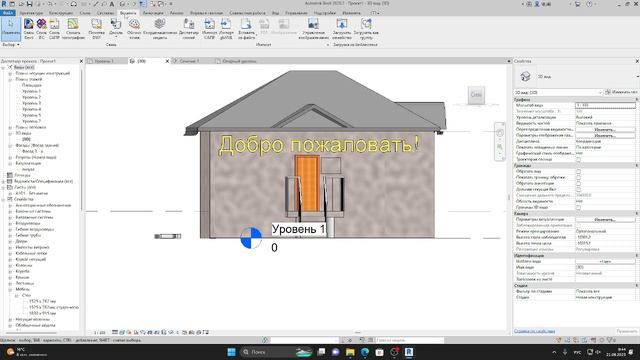This screenshot has width=640, height=360.
Task: Click the Импорт САПР tool
Action: (209, 29)
